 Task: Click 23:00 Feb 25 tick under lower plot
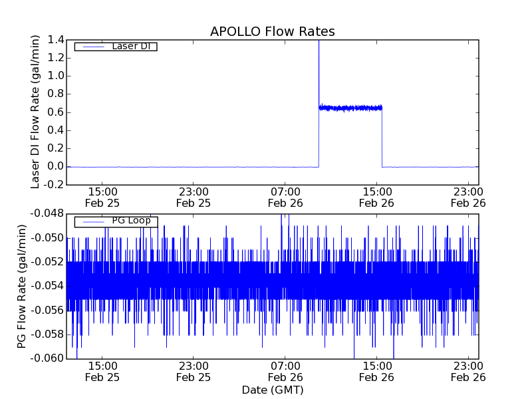(193, 371)
